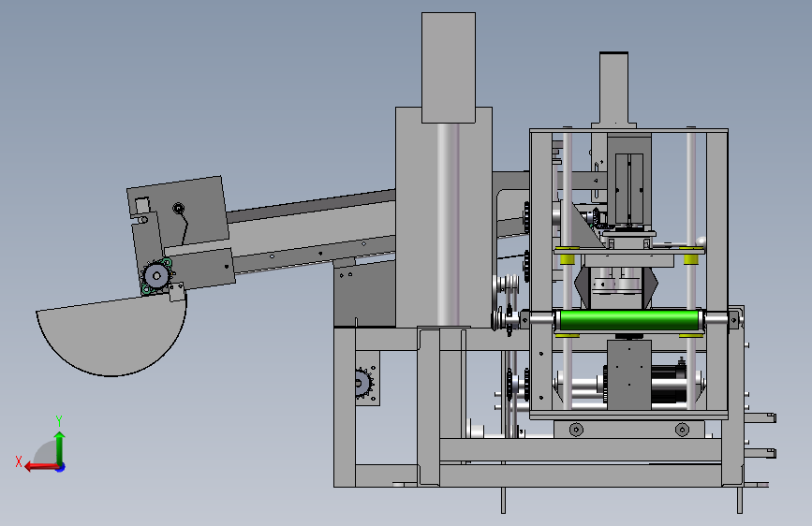Select the inclined conveyor trough
The image size is (812, 526).
311,232
